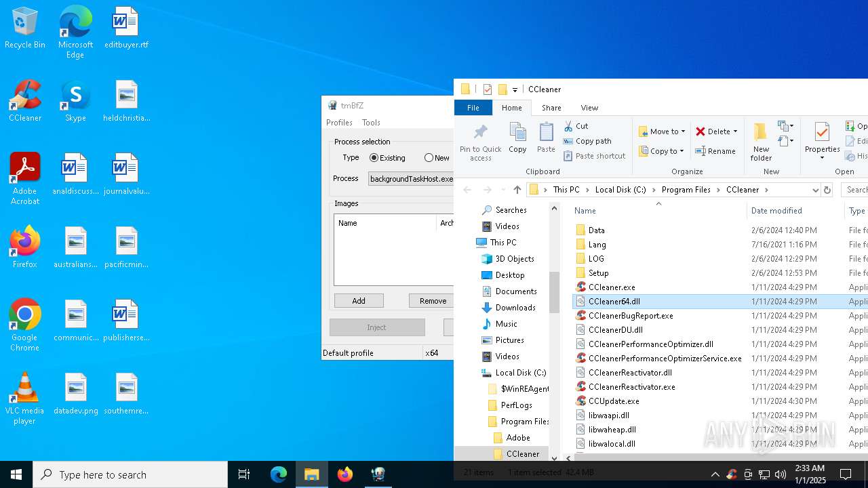868x488 pixels.
Task: Open Edge from the taskbar
Action: [x=279, y=474]
